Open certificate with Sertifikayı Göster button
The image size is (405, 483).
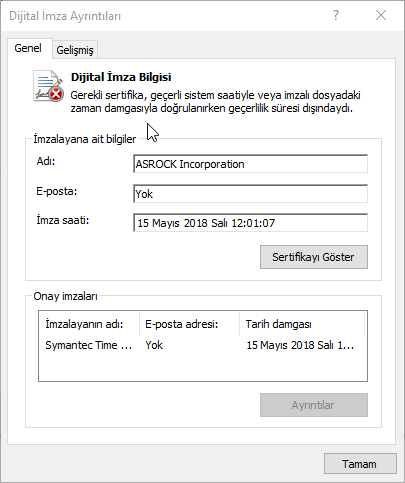pos(314,257)
